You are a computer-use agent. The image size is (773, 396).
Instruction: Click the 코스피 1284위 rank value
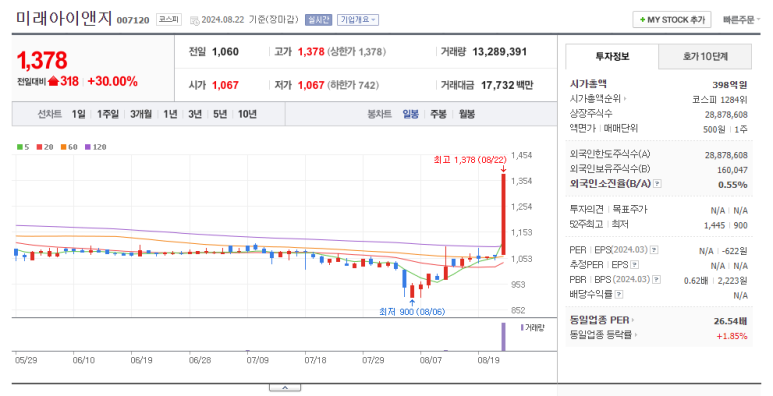[720, 100]
